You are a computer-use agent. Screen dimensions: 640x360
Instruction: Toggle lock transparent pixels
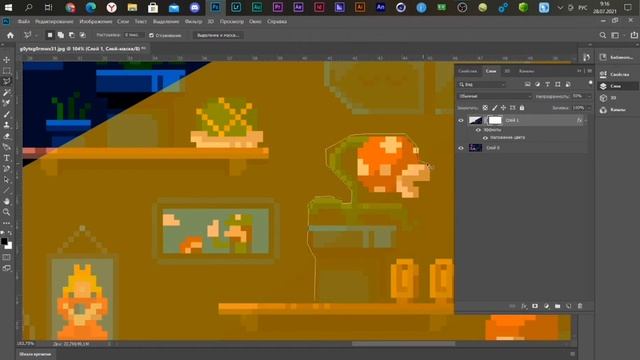pyautogui.click(x=485, y=108)
